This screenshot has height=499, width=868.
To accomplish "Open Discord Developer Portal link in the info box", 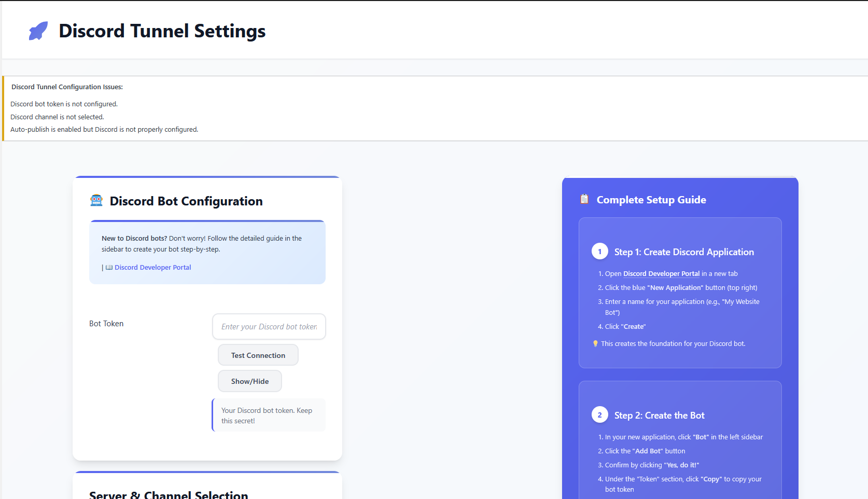I will [x=152, y=267].
